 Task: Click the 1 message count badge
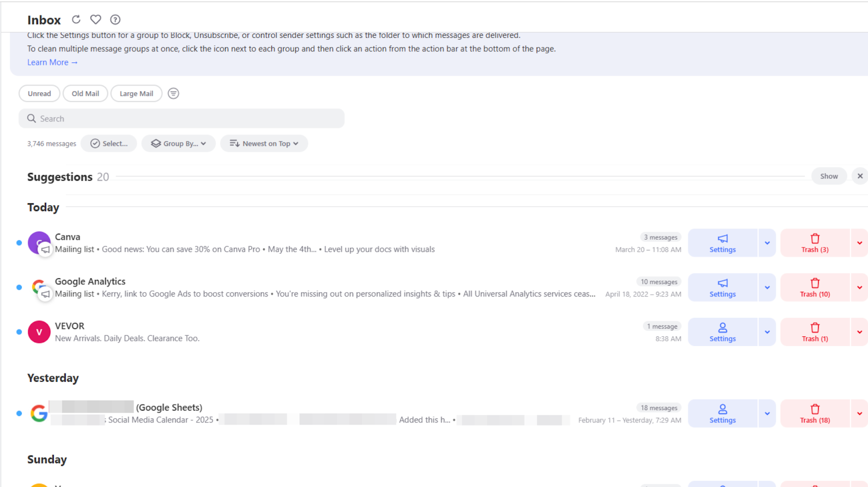click(x=662, y=326)
